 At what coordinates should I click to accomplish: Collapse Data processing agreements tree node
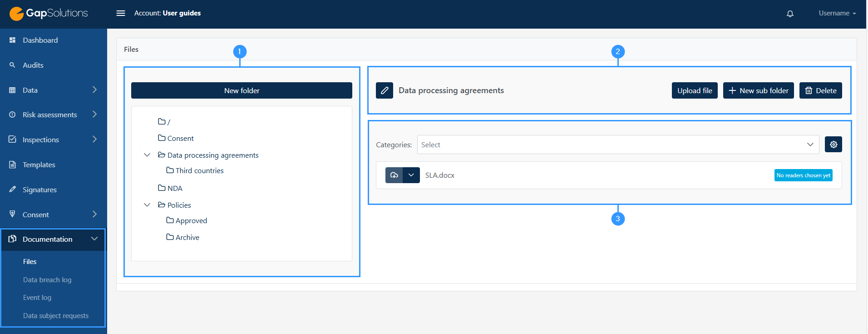pyautogui.click(x=147, y=155)
